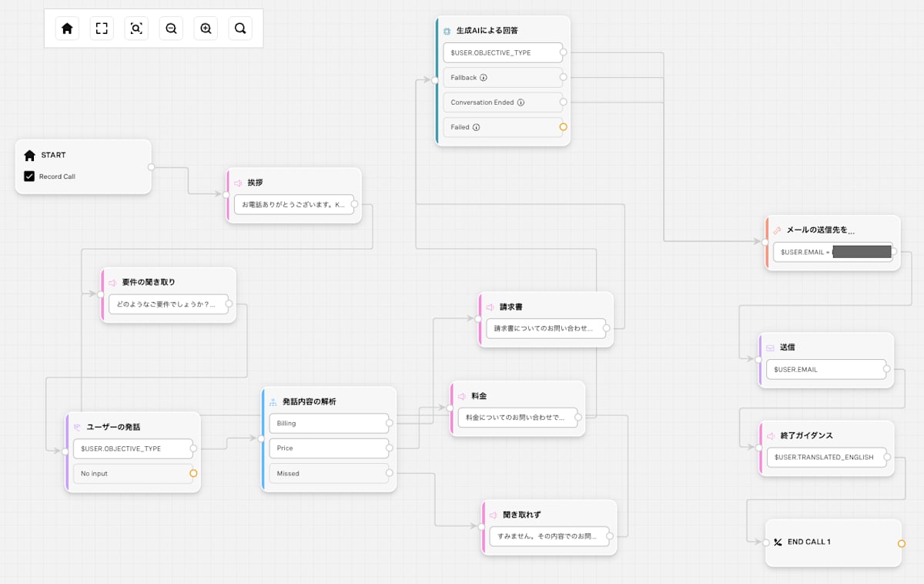This screenshot has width=924, height=584.
Task: Select the Missed branch in 発話内容の解析
Action: (x=329, y=473)
